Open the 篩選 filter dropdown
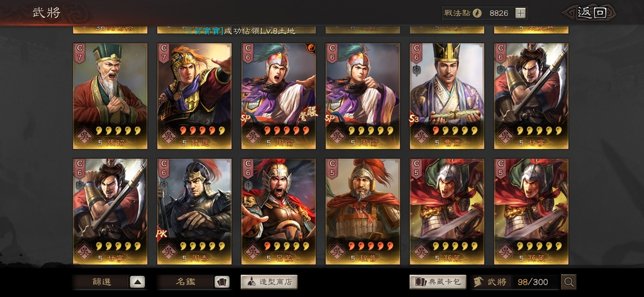The height and width of the screenshot is (297, 644). (x=109, y=282)
